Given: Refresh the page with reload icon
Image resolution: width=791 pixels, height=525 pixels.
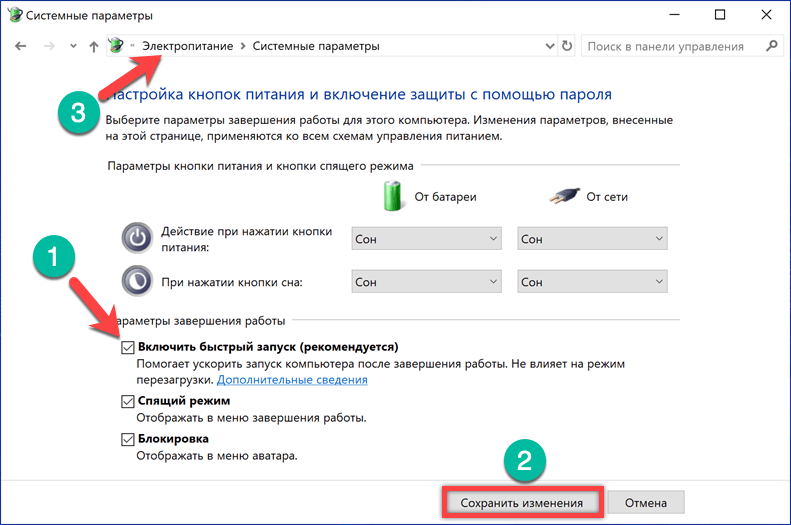Looking at the screenshot, I should [567, 46].
